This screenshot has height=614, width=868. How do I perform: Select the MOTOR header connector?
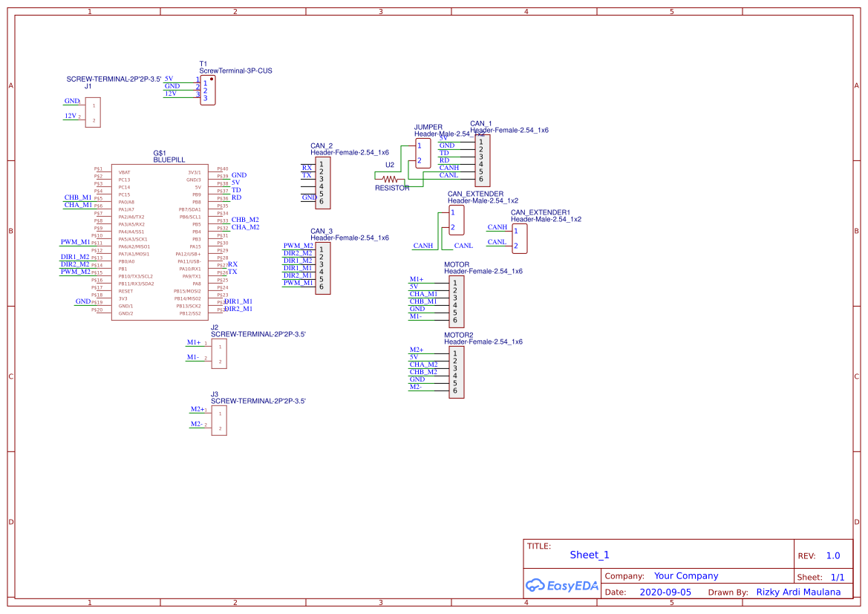[456, 301]
